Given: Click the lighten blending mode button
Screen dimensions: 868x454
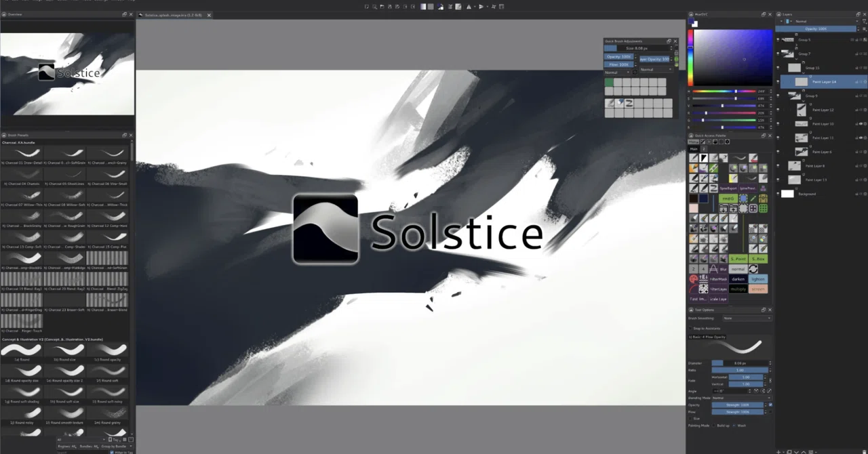Looking at the screenshot, I should tap(758, 279).
